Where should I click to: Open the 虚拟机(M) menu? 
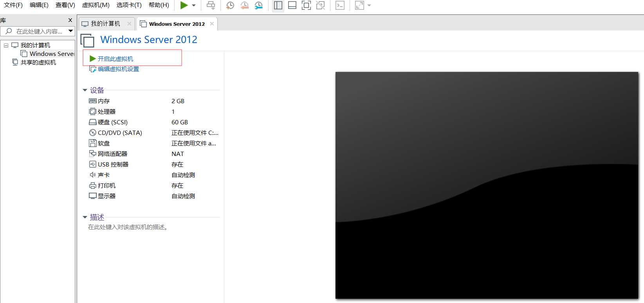pos(96,5)
